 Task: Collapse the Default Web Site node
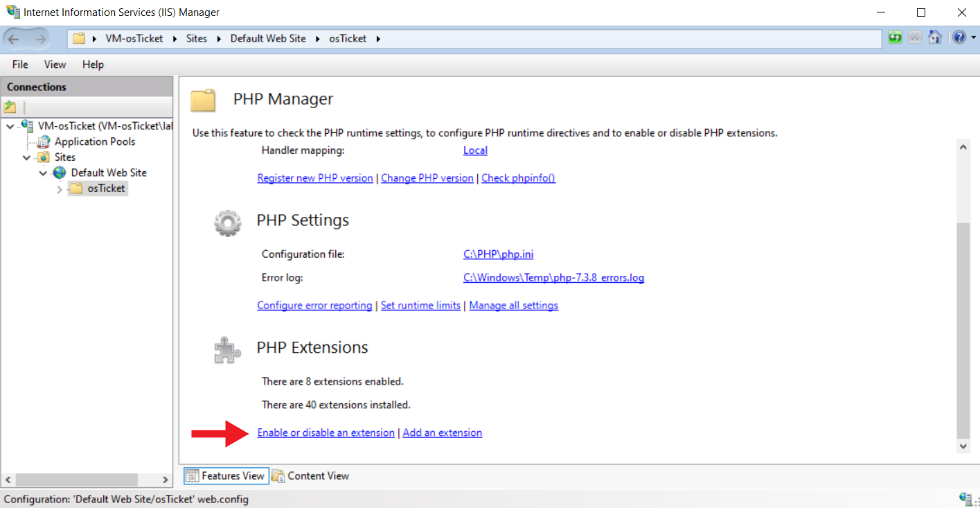[43, 173]
